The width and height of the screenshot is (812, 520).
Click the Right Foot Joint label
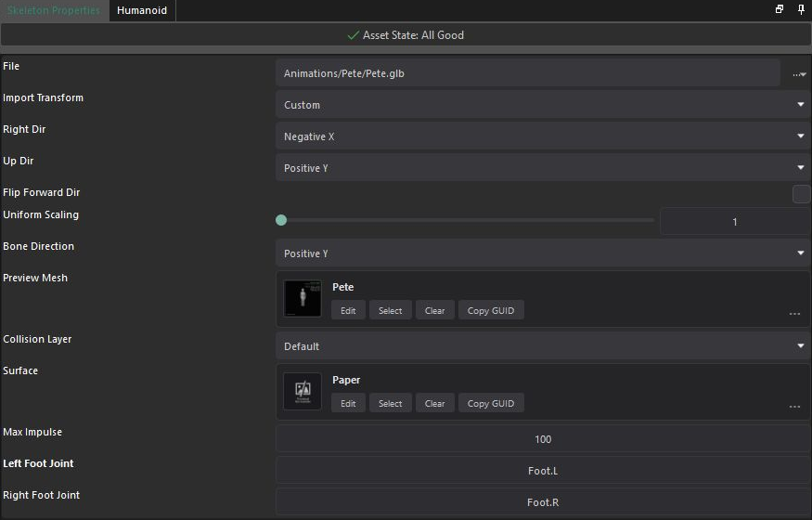tap(42, 495)
